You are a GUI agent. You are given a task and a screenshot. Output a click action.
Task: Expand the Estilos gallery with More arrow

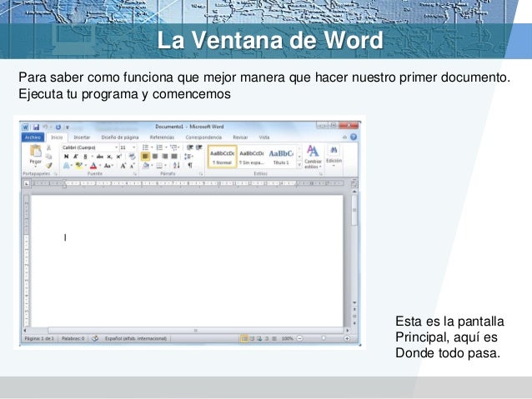[299, 165]
